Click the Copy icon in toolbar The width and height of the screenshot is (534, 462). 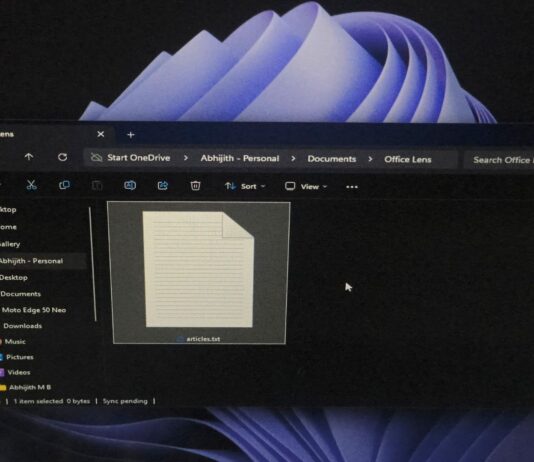(x=64, y=185)
